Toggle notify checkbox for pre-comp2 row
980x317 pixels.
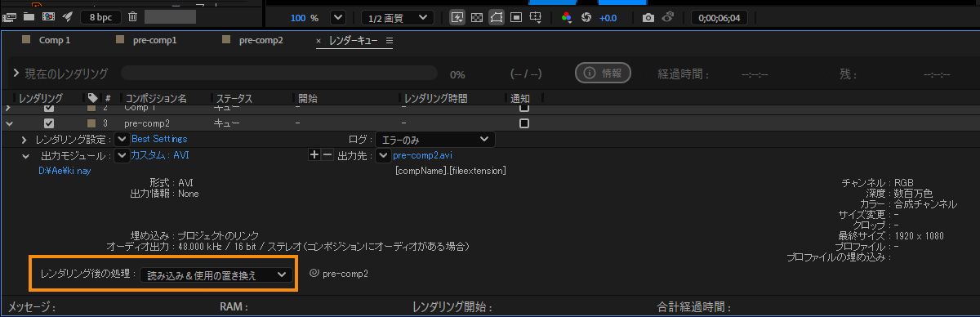tap(524, 123)
